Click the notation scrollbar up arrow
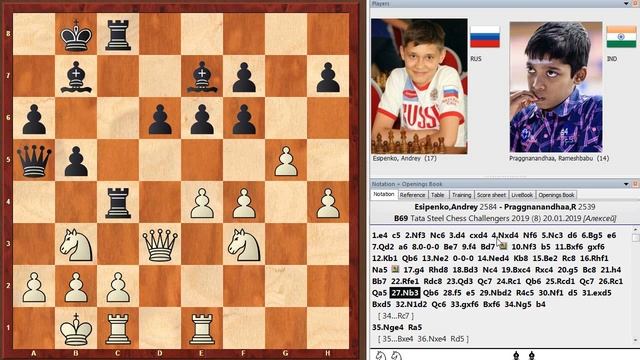640x360 pixels. tap(636, 229)
